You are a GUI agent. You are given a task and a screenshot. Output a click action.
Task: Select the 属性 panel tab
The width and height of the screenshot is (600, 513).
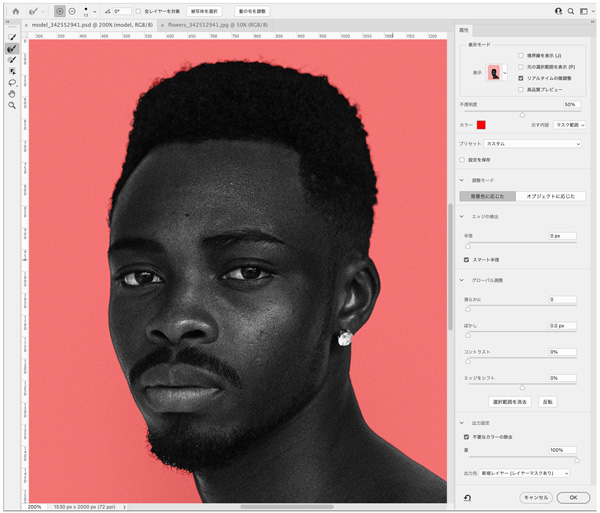pos(464,30)
